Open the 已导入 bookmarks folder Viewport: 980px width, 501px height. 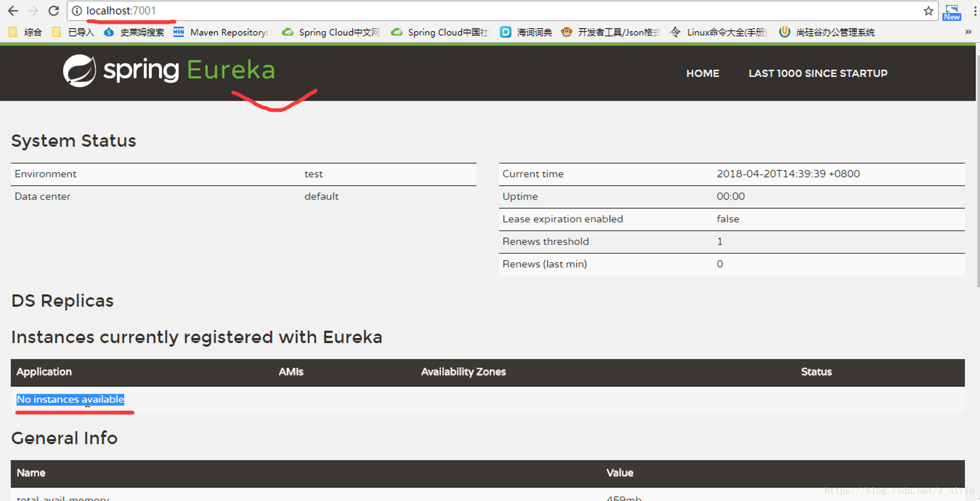[73, 32]
